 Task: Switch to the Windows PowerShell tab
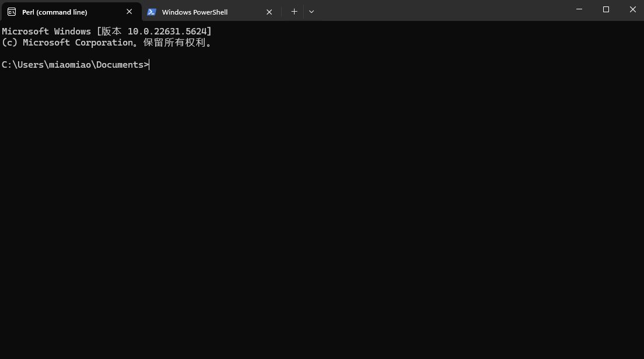click(212, 12)
